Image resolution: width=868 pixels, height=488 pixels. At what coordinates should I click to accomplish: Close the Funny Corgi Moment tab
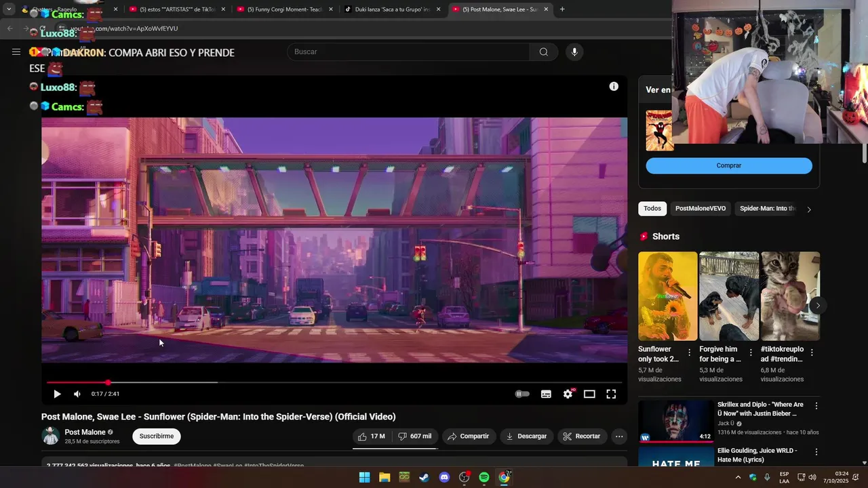(x=331, y=9)
